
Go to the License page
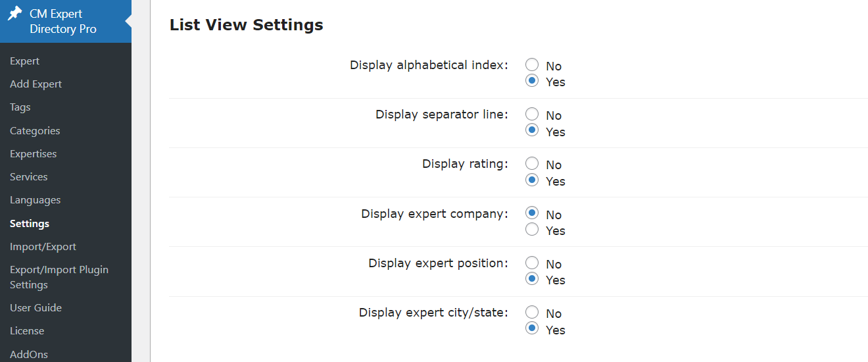tap(27, 331)
